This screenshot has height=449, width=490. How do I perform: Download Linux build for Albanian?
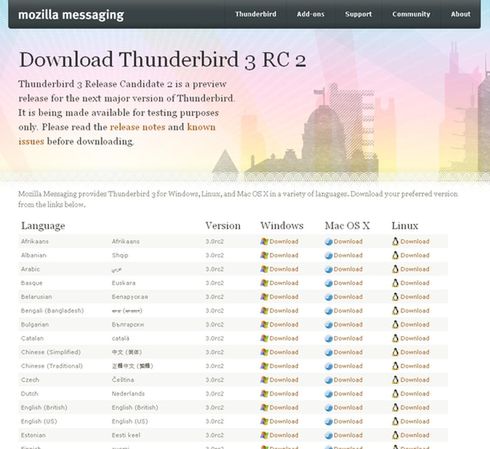415,255
